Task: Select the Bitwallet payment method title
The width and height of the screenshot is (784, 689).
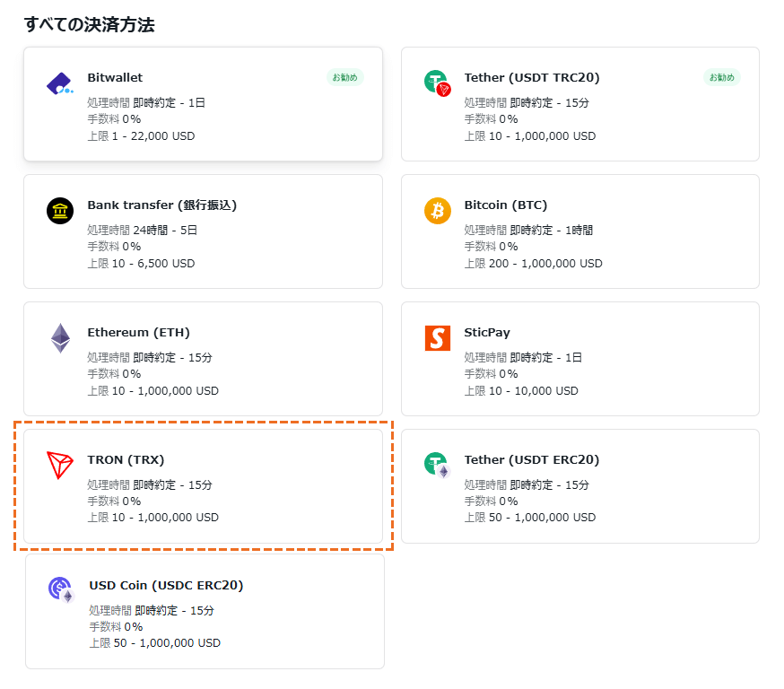Action: coord(115,77)
